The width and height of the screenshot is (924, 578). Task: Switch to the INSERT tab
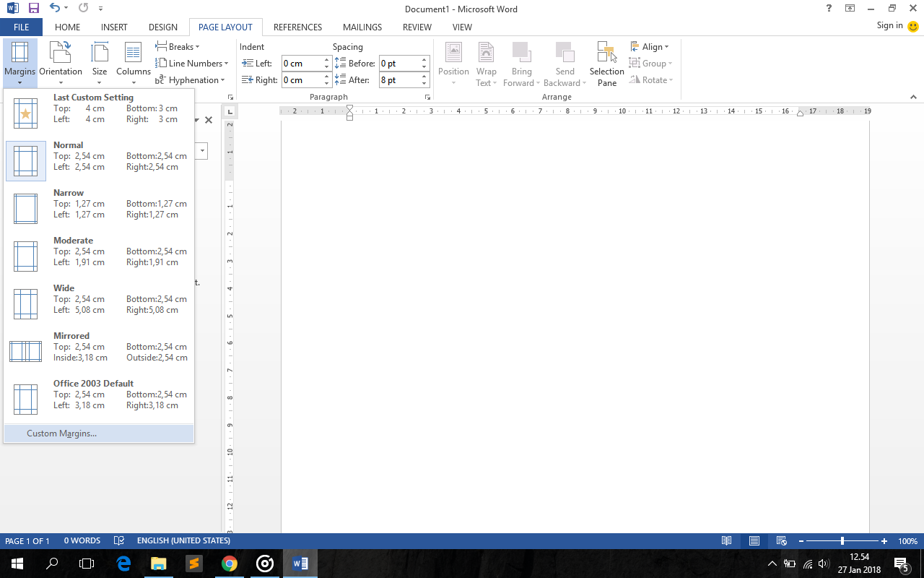[114, 27]
